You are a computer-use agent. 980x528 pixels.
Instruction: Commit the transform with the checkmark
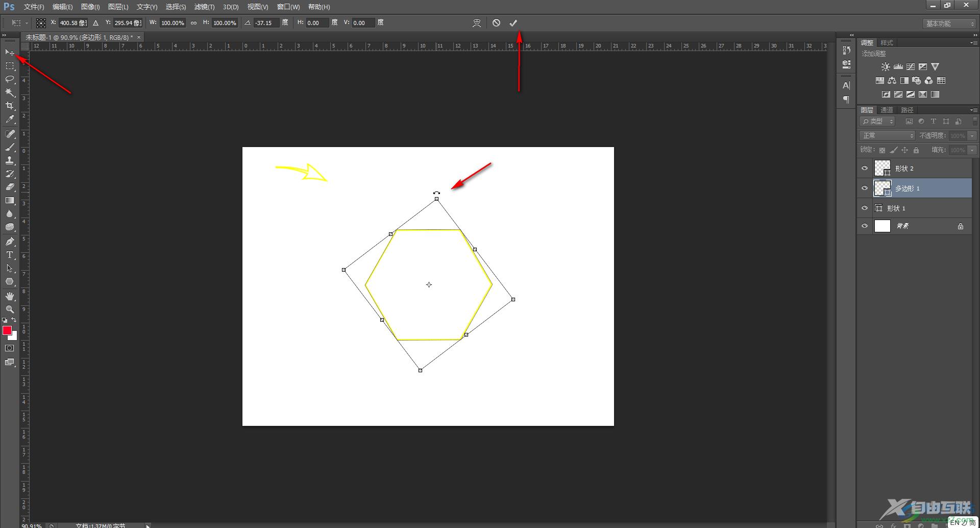point(513,23)
